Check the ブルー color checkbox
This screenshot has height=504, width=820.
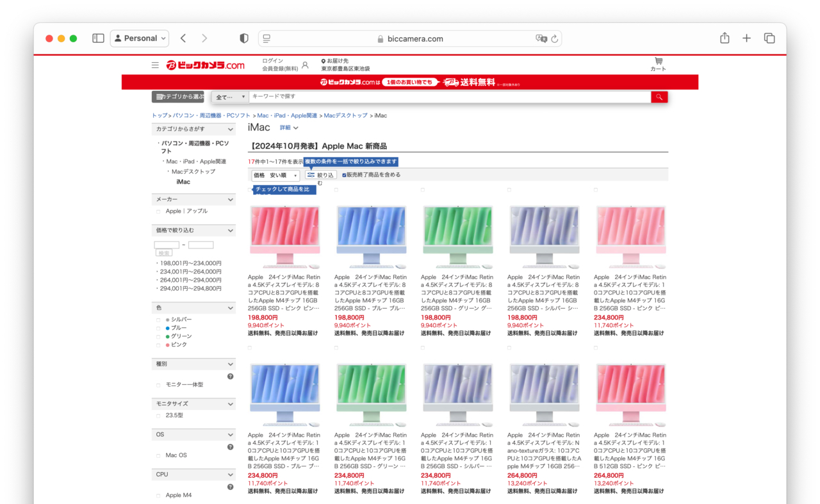[x=159, y=328]
